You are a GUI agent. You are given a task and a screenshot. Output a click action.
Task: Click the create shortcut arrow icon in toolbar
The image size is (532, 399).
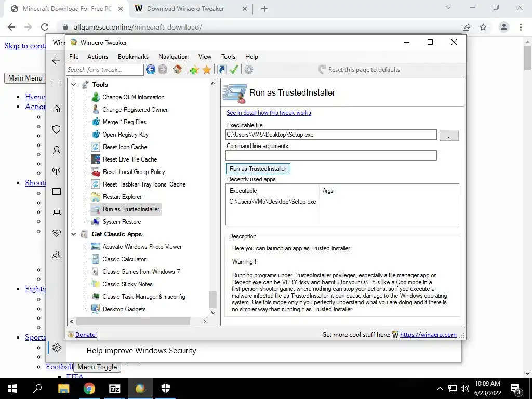tap(221, 70)
